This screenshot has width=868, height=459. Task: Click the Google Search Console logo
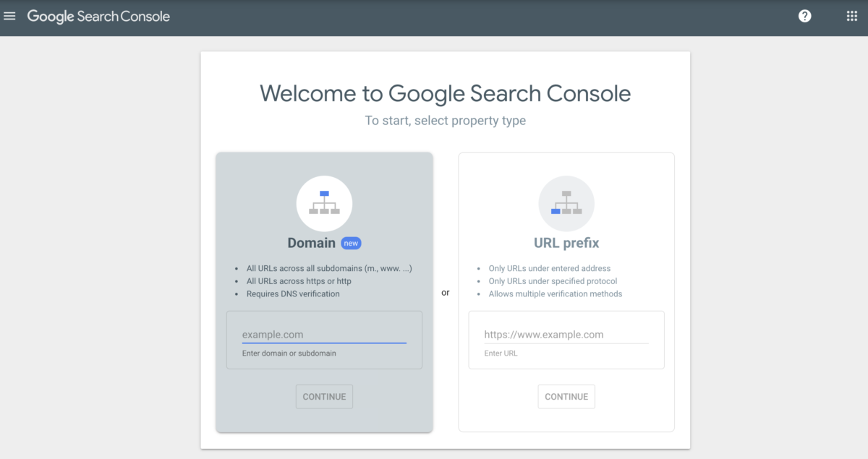pyautogui.click(x=98, y=16)
